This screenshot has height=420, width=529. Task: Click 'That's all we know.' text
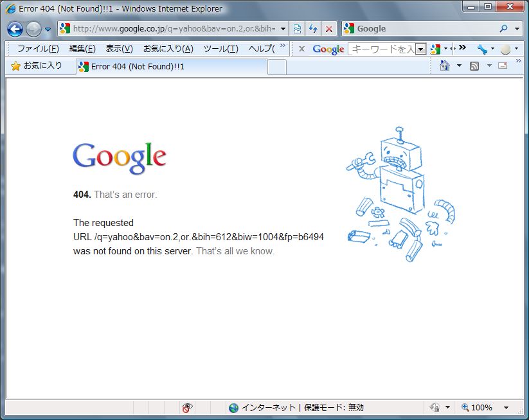click(235, 251)
